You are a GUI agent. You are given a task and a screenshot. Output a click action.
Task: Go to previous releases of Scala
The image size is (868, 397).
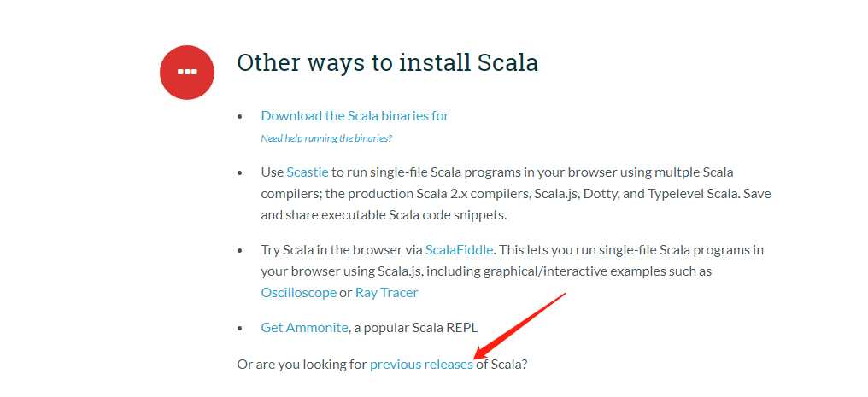pyautogui.click(x=420, y=364)
